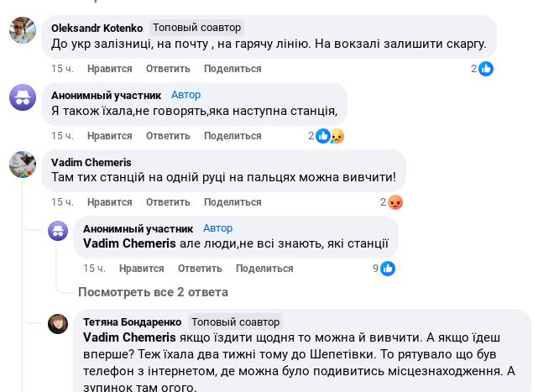Click the anonymous participant's masked avatar
533x392 pixels.
pyautogui.click(x=22, y=97)
